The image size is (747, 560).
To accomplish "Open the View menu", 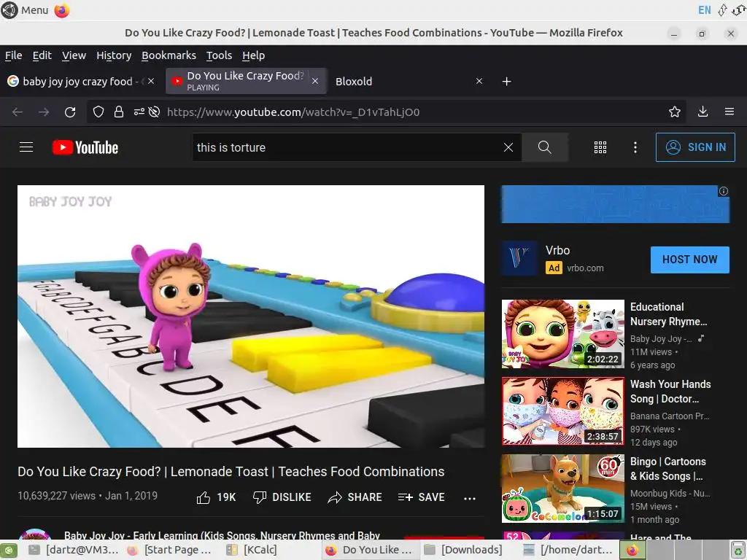I will point(74,55).
